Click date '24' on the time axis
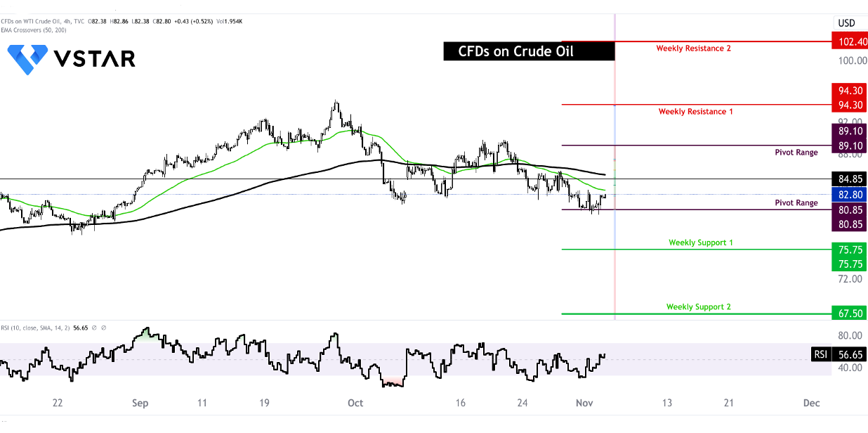868x433 pixels. 522,403
